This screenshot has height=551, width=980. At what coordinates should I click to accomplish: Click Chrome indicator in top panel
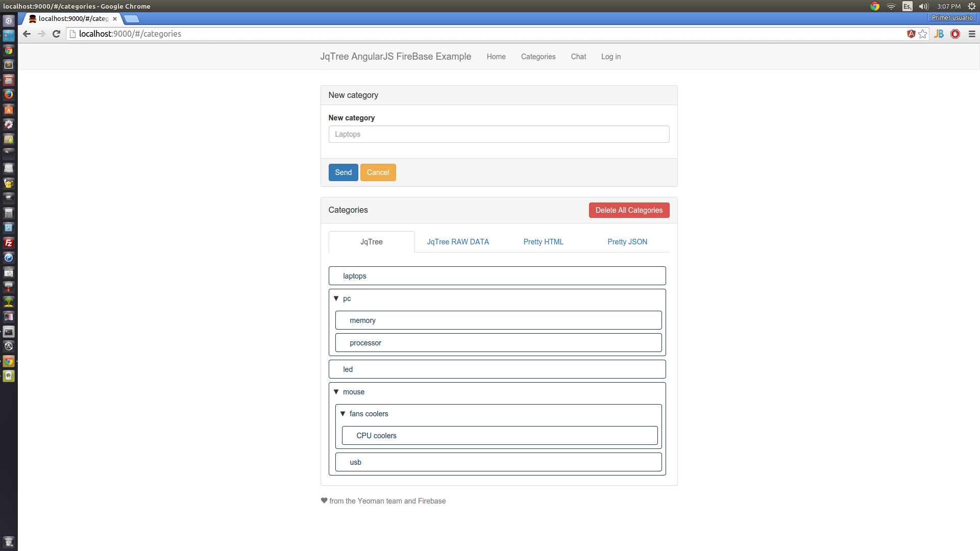[x=875, y=6]
